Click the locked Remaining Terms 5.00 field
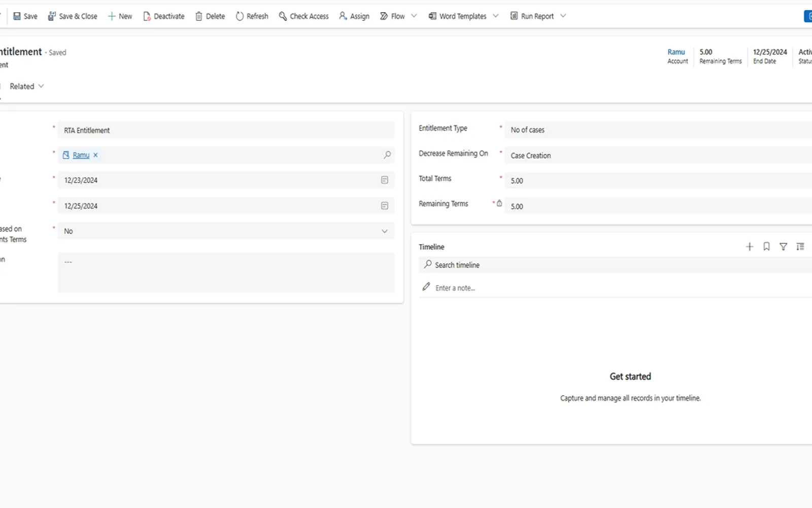Screen dimensions: 812x508 (658, 206)
